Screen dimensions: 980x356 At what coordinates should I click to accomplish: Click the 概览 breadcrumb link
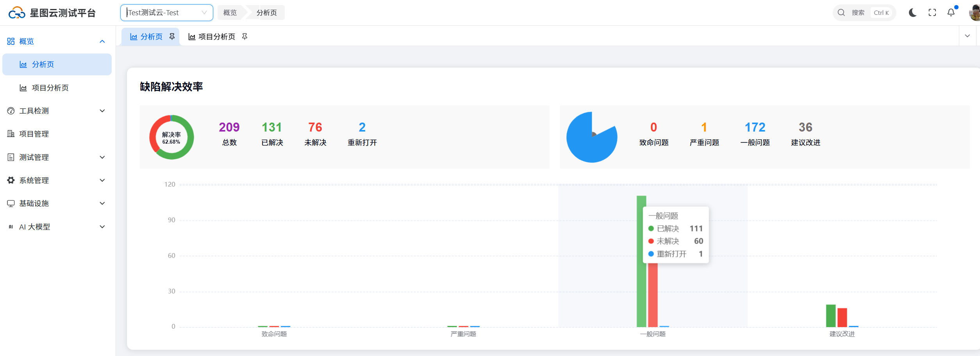click(230, 13)
